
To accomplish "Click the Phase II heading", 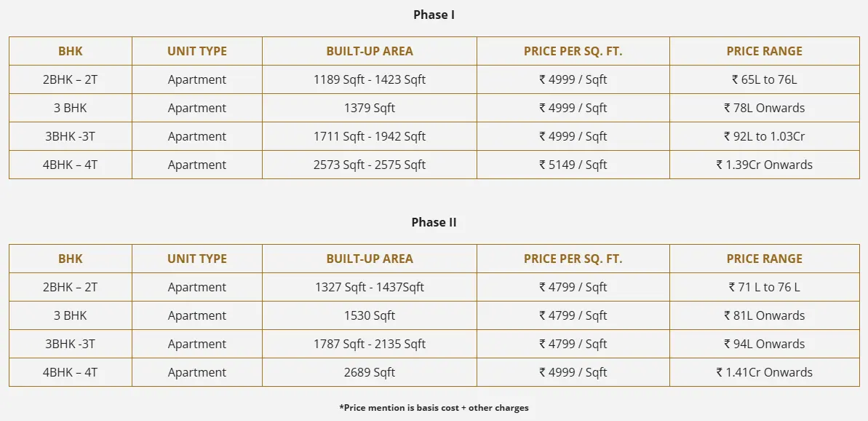I will [x=434, y=222].
